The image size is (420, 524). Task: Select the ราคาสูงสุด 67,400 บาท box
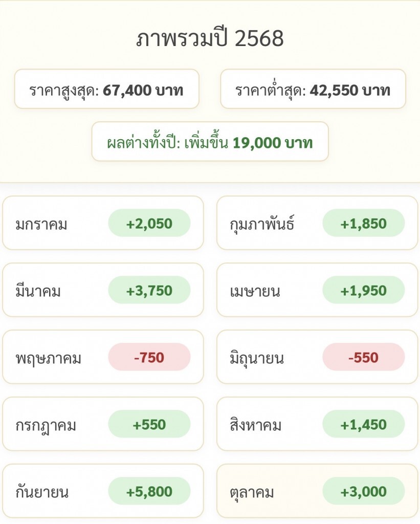pyautogui.click(x=106, y=90)
